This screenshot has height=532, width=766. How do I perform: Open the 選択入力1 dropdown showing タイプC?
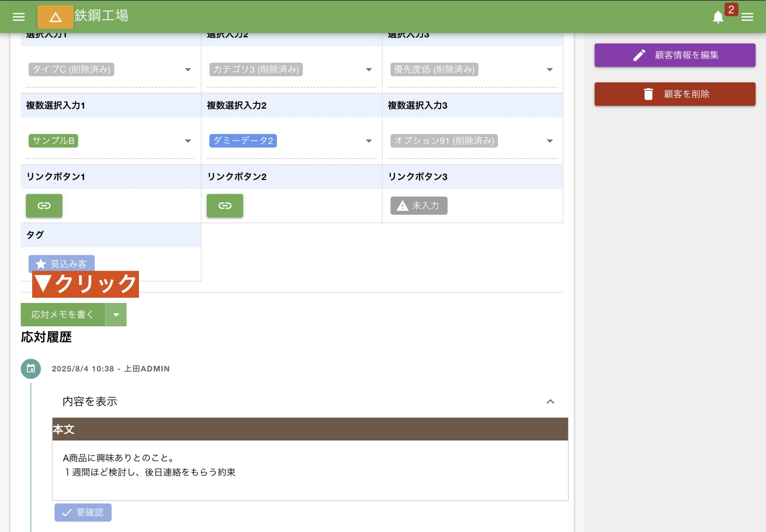click(188, 69)
